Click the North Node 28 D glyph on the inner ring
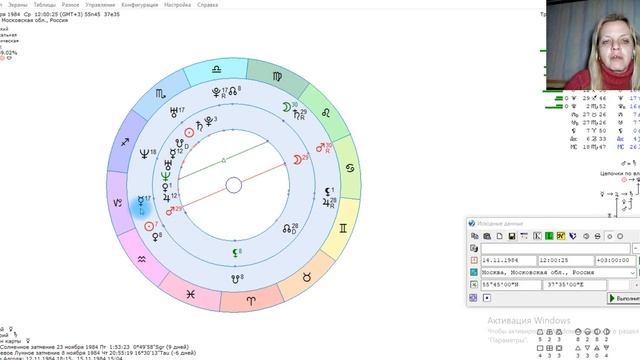The height and width of the screenshot is (360, 640). click(x=288, y=229)
